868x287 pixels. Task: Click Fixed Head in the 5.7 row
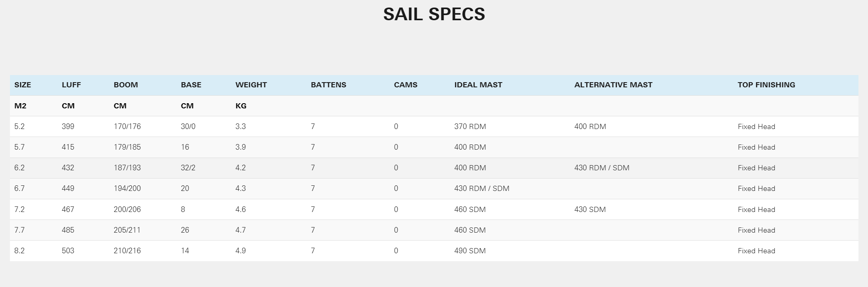click(x=756, y=147)
